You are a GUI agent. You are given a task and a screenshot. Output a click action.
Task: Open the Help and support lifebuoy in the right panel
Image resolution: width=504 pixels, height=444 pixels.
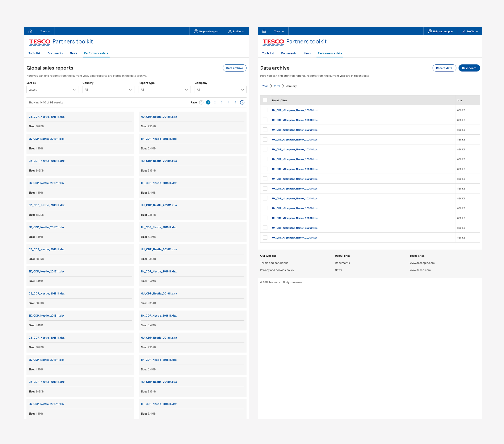pos(429,31)
